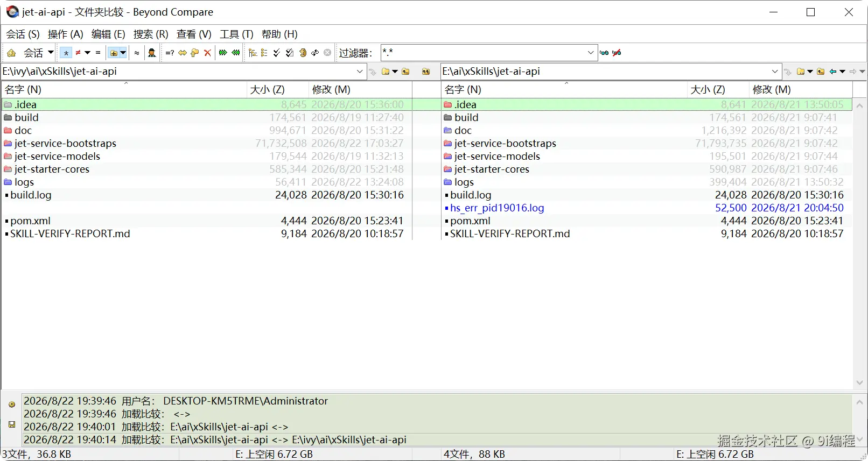Toggle suppress filters crossed glasses icon
The height and width of the screenshot is (461, 868).
[x=617, y=53]
